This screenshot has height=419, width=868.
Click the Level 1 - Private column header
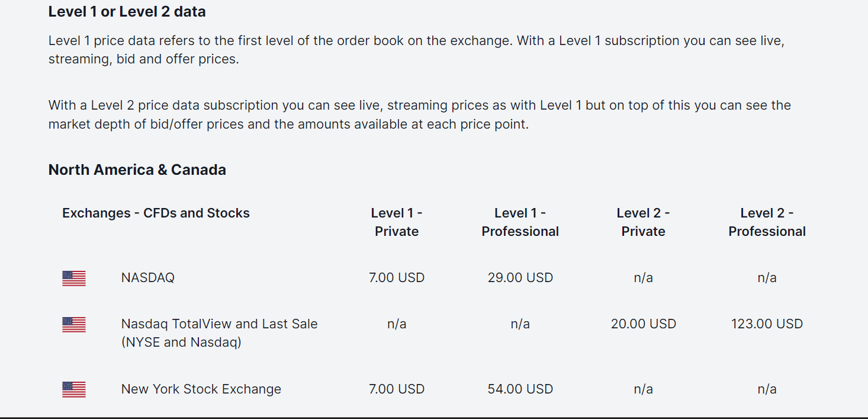(397, 222)
